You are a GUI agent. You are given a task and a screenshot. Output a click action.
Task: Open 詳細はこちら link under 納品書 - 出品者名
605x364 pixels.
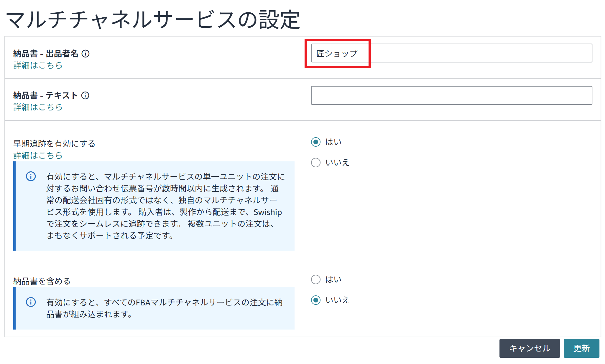coord(38,65)
